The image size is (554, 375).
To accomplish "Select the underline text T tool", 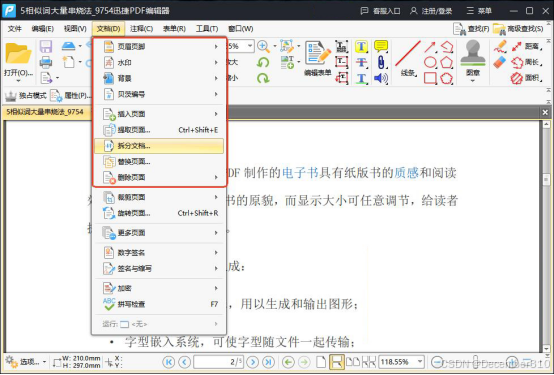I will click(x=361, y=78).
